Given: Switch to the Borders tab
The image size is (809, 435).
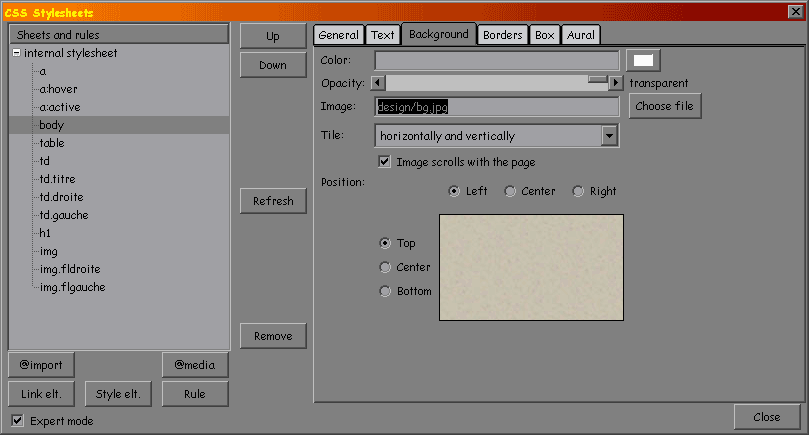Looking at the screenshot, I should pyautogui.click(x=503, y=35).
